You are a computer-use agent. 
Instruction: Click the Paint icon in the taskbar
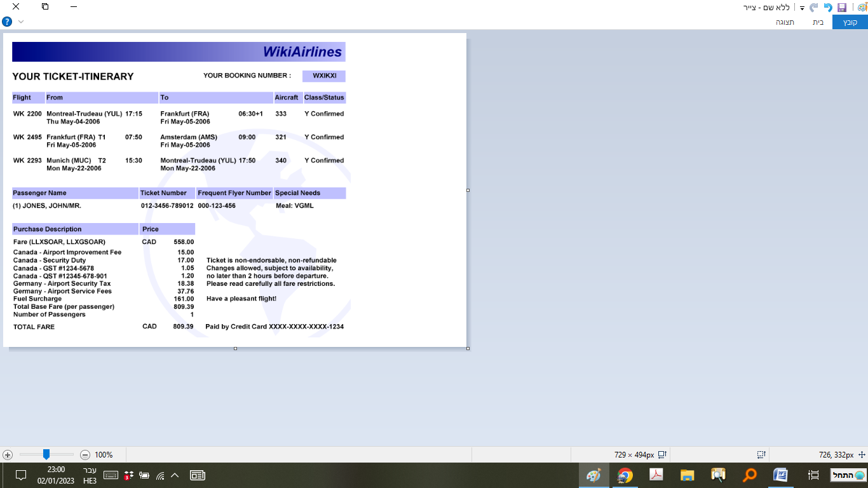tap(593, 475)
